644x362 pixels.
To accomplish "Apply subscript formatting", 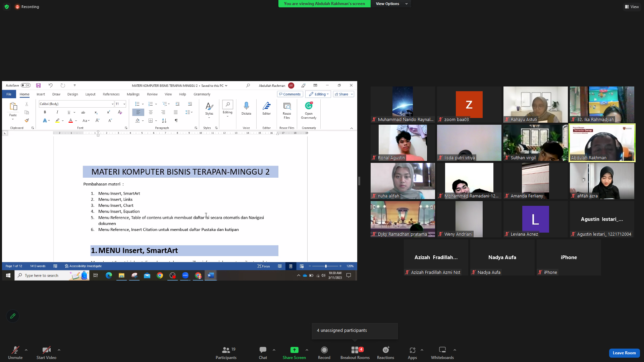I will [96, 112].
